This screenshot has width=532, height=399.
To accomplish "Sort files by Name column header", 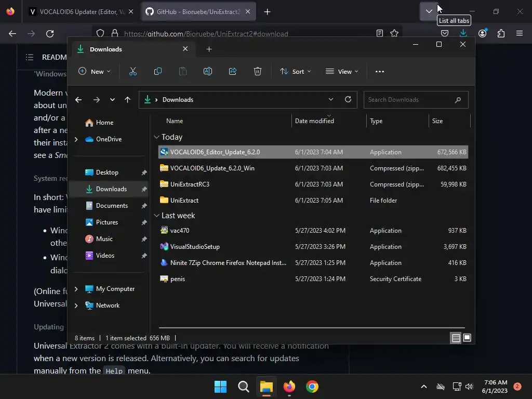I will point(175,121).
